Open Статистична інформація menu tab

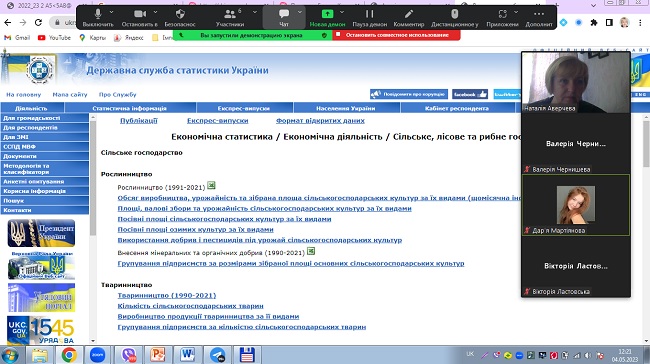click(130, 108)
